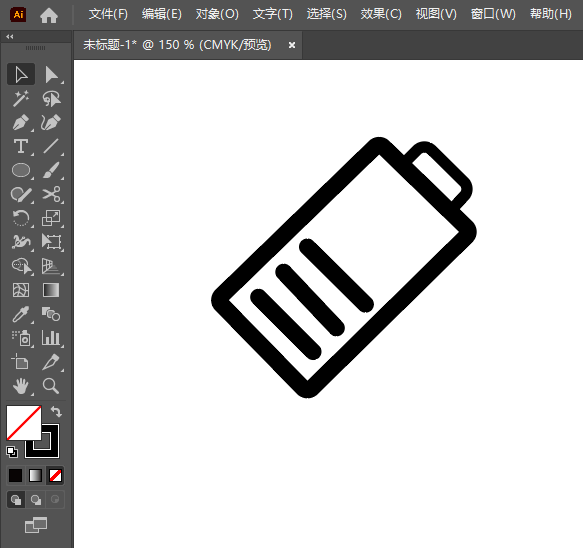Select the Paintbrush tool
The width and height of the screenshot is (583, 548).
pos(51,170)
